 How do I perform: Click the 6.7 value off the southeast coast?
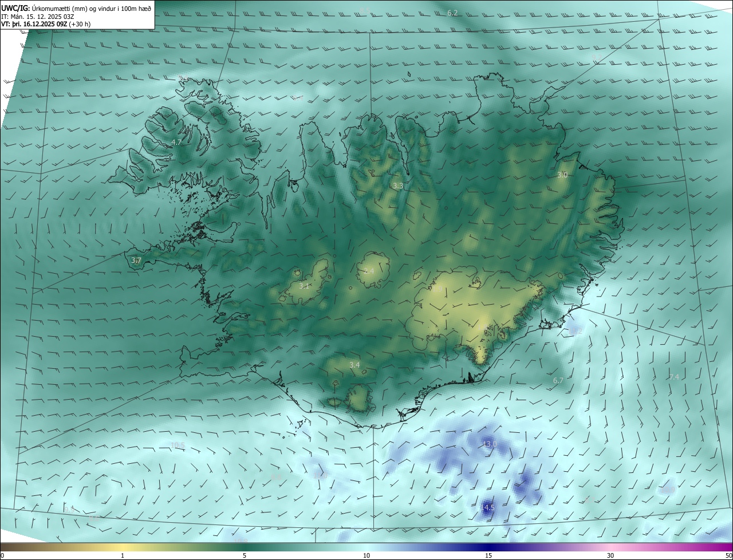pos(558,380)
